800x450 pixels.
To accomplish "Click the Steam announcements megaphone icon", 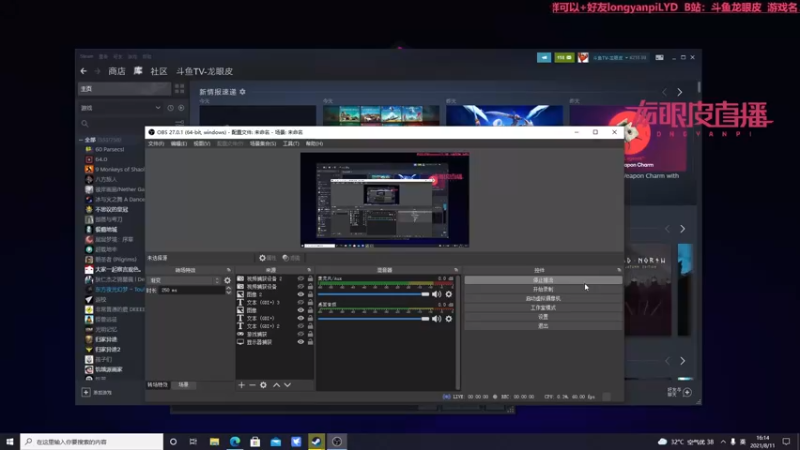I will tap(544, 58).
